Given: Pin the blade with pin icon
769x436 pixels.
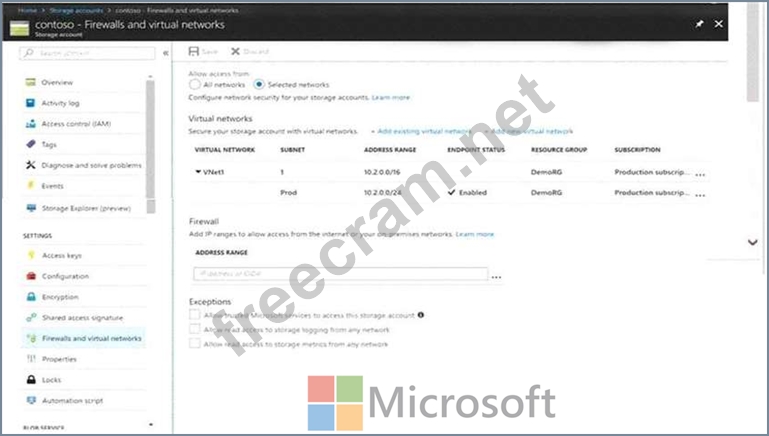Looking at the screenshot, I should (699, 24).
